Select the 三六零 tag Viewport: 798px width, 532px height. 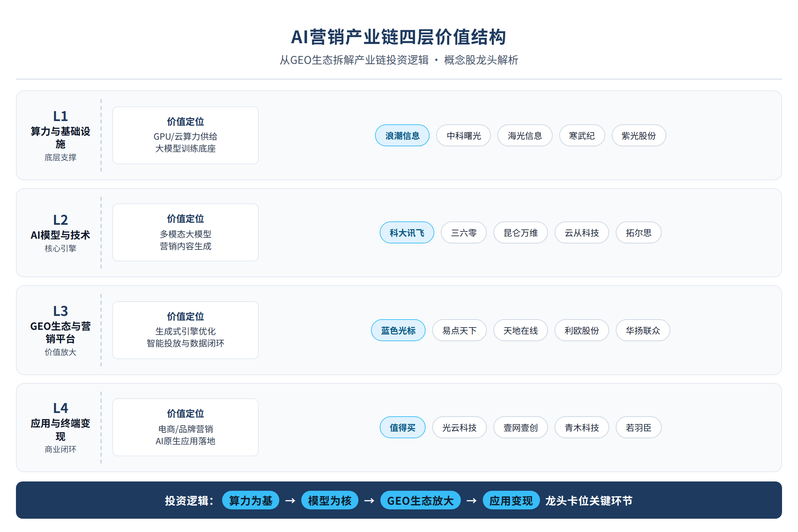coord(464,232)
